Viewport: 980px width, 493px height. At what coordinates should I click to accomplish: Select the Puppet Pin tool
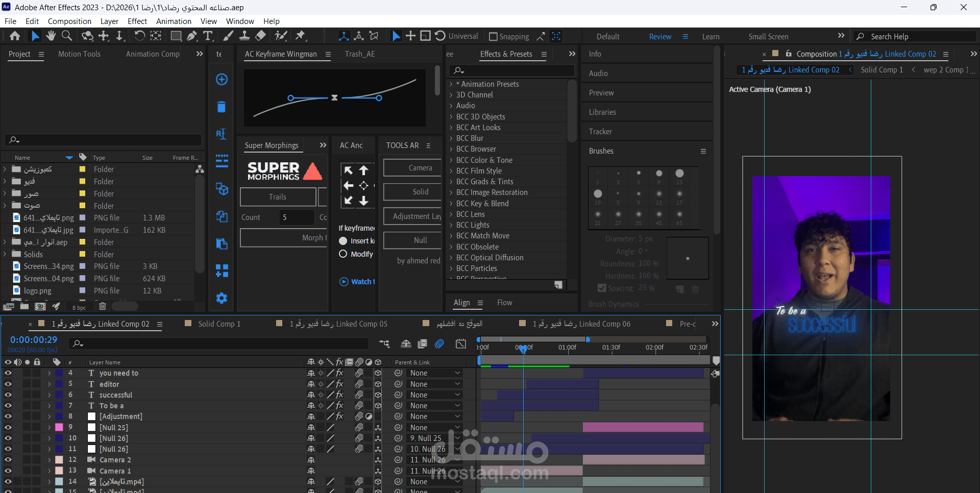301,36
